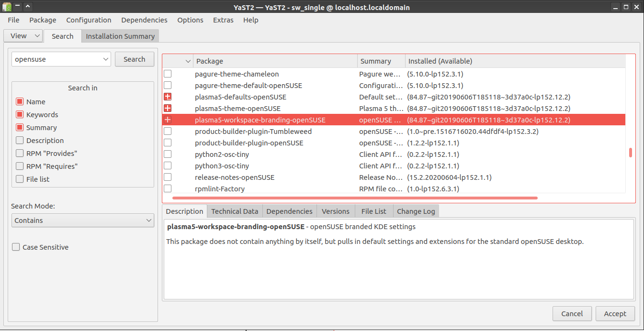The width and height of the screenshot is (644, 331).
Task: Tick the python2-osc-tiny checkbox
Action: [168, 154]
